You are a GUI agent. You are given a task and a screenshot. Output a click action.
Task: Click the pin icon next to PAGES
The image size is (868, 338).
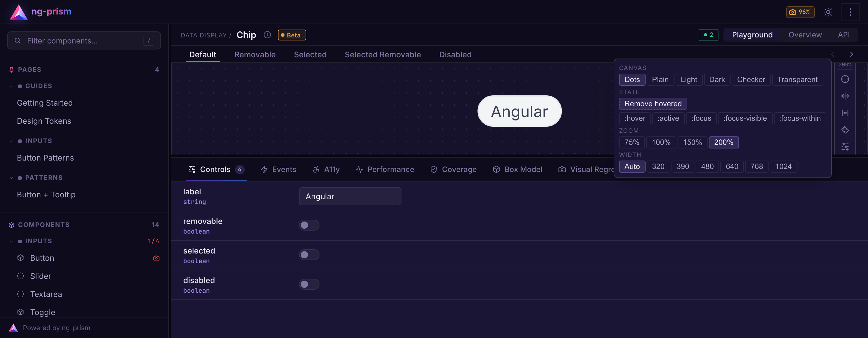(x=11, y=69)
